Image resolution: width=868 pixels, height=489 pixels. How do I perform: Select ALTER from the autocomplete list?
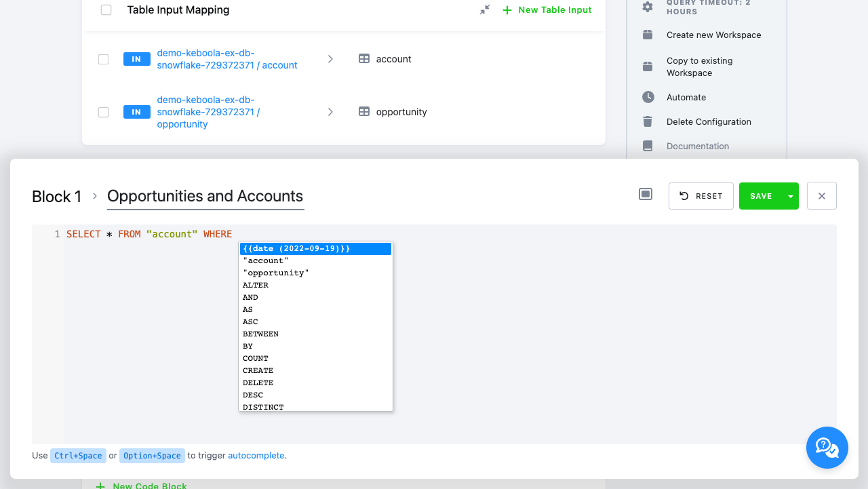(x=255, y=285)
